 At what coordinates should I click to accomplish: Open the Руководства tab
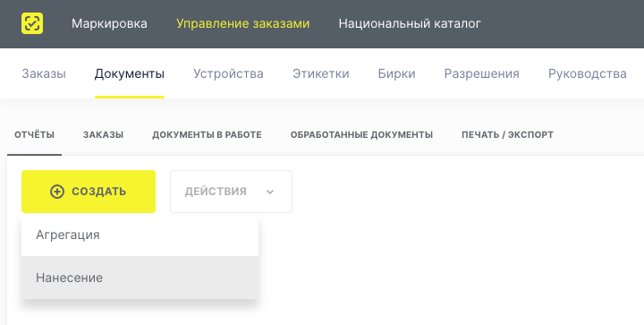pyautogui.click(x=588, y=73)
